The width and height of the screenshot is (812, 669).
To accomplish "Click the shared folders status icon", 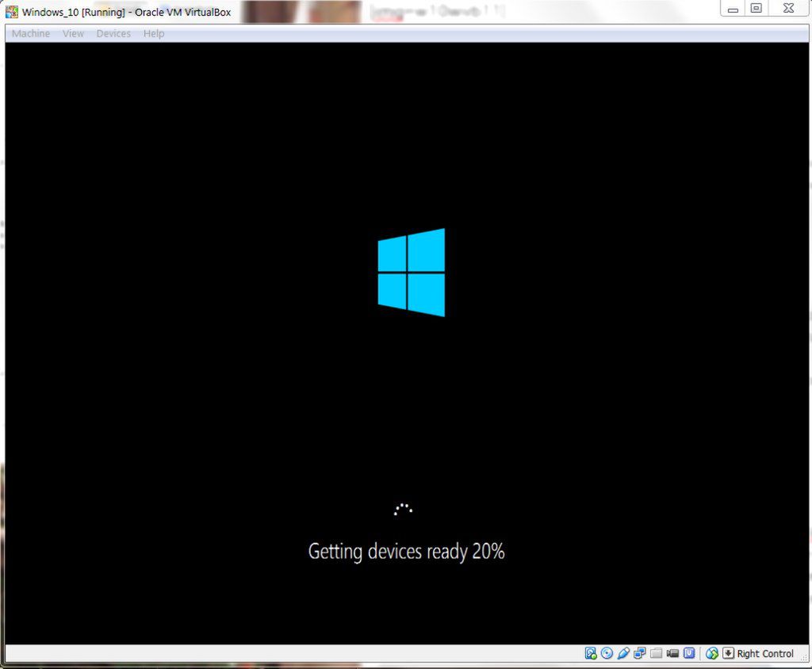I will point(656,653).
